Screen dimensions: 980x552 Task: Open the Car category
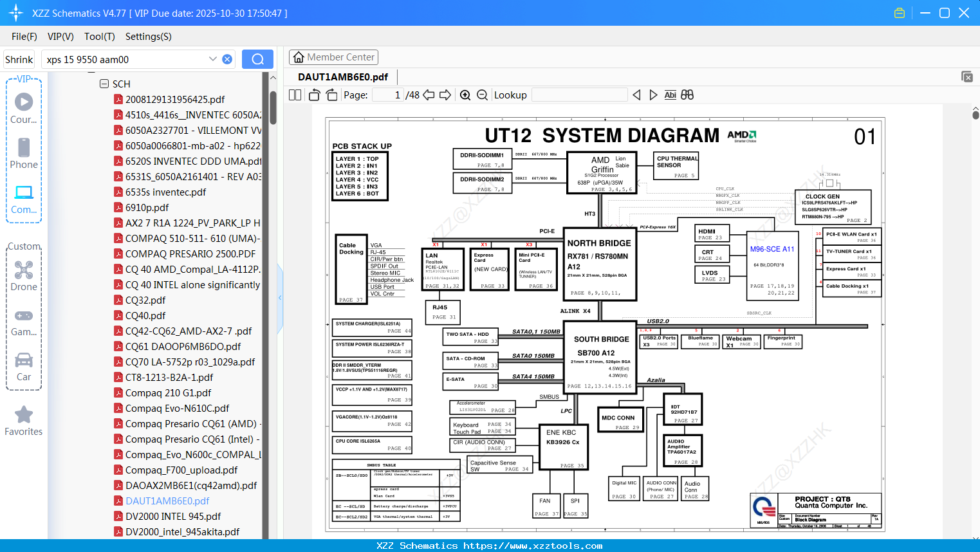[x=24, y=367]
